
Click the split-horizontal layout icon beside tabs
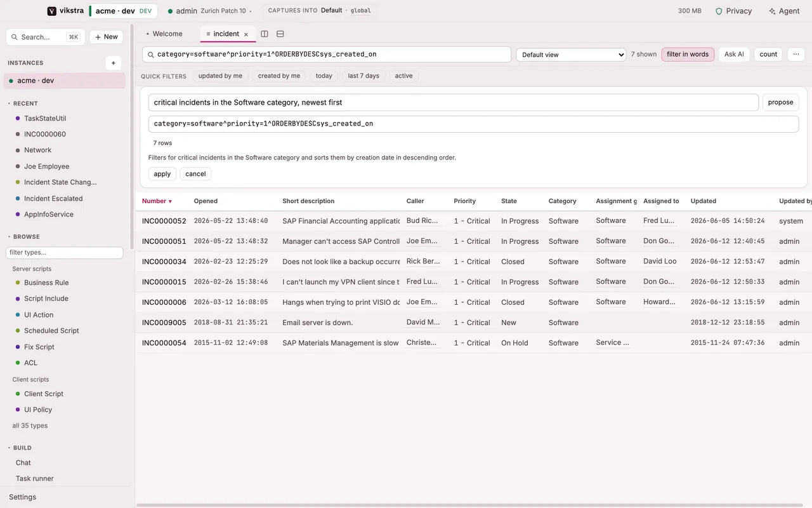pyautogui.click(x=280, y=34)
